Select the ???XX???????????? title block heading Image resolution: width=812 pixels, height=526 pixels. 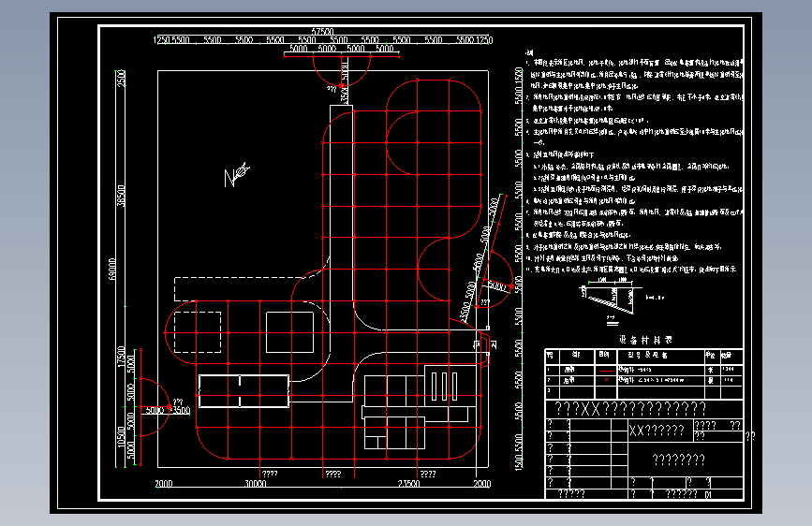click(630, 409)
